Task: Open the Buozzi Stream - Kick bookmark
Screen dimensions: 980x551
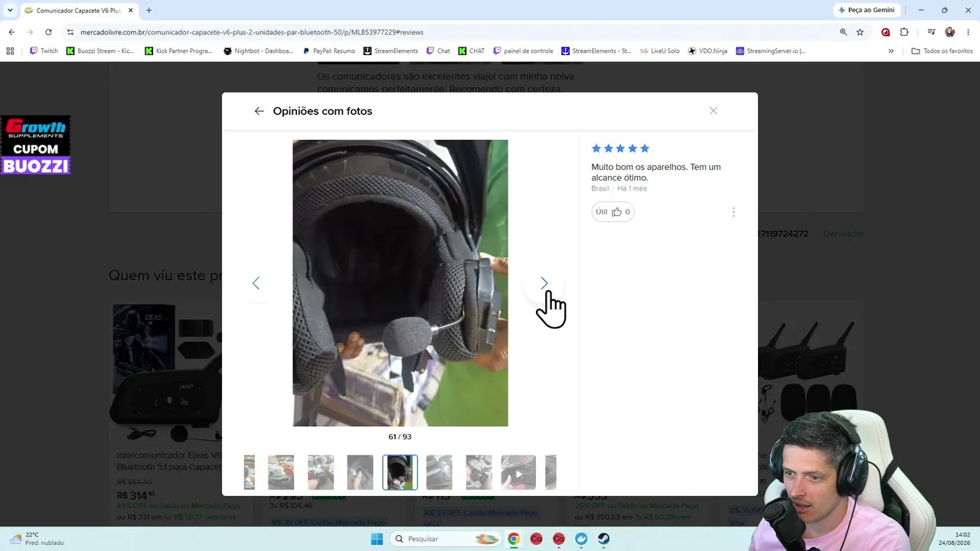Action: tap(100, 51)
